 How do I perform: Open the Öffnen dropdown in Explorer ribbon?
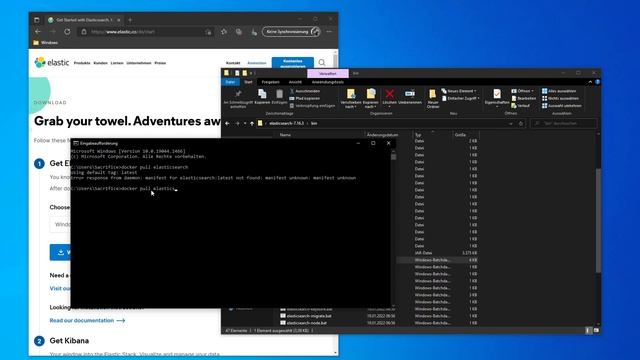tap(522, 91)
